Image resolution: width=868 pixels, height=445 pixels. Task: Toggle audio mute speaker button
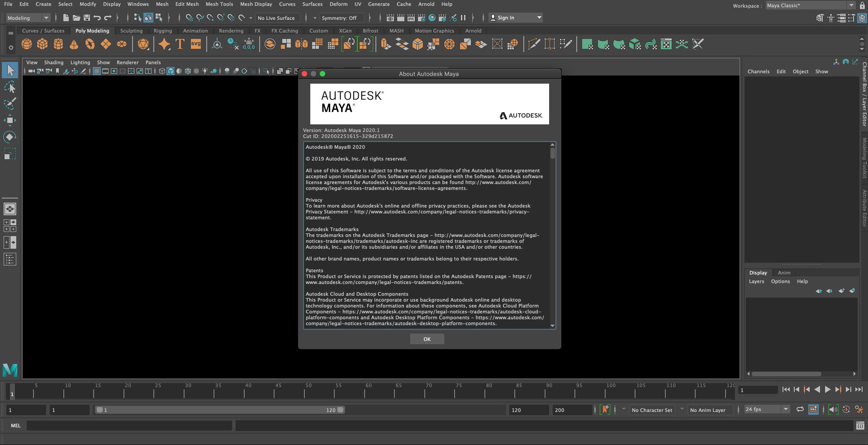tap(833, 409)
